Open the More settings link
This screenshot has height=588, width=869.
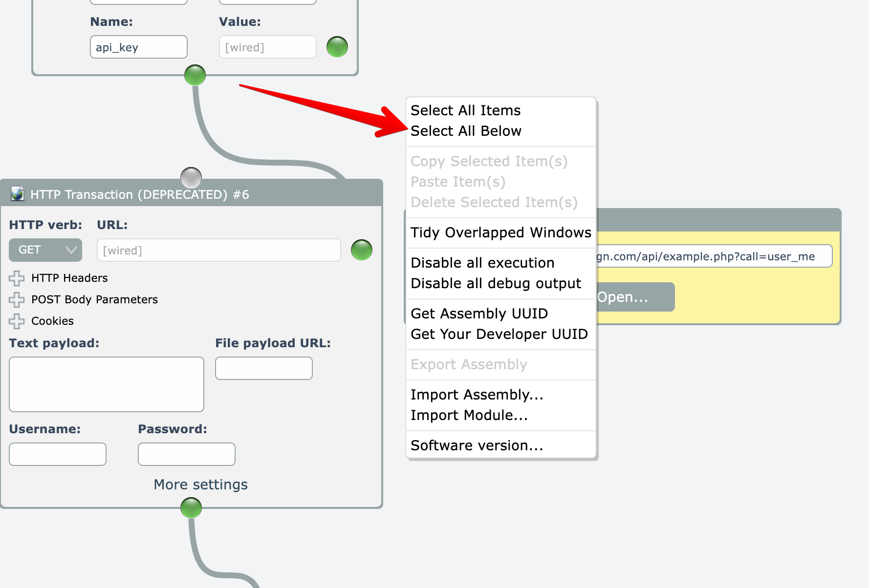point(200,484)
